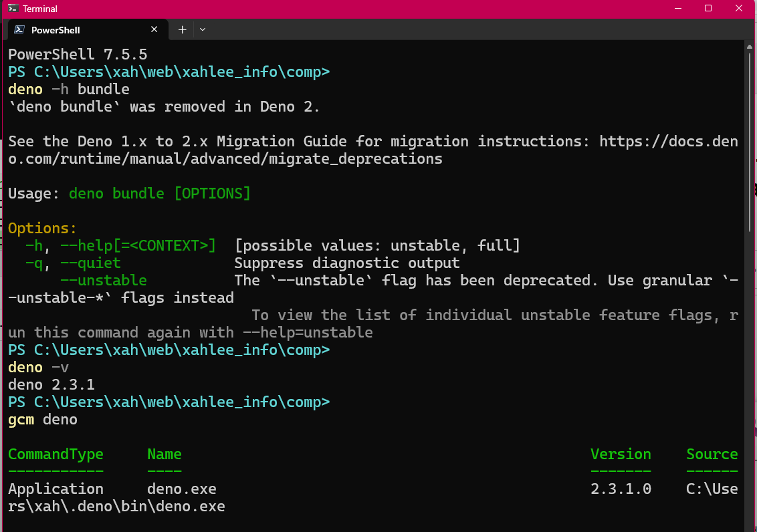Viewport: 757px width, 532px height.
Task: Click the scrollbar up arrow
Action: click(749, 47)
